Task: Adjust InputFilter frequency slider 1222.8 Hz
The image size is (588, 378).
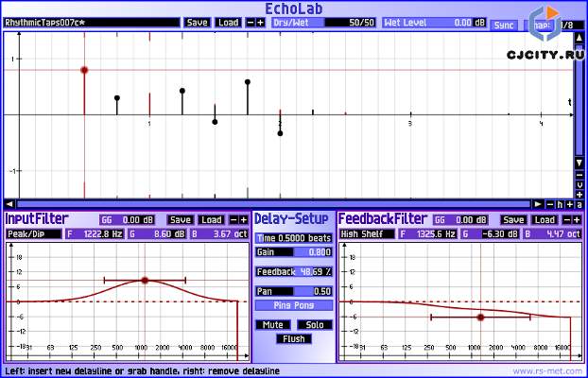Action: point(95,234)
